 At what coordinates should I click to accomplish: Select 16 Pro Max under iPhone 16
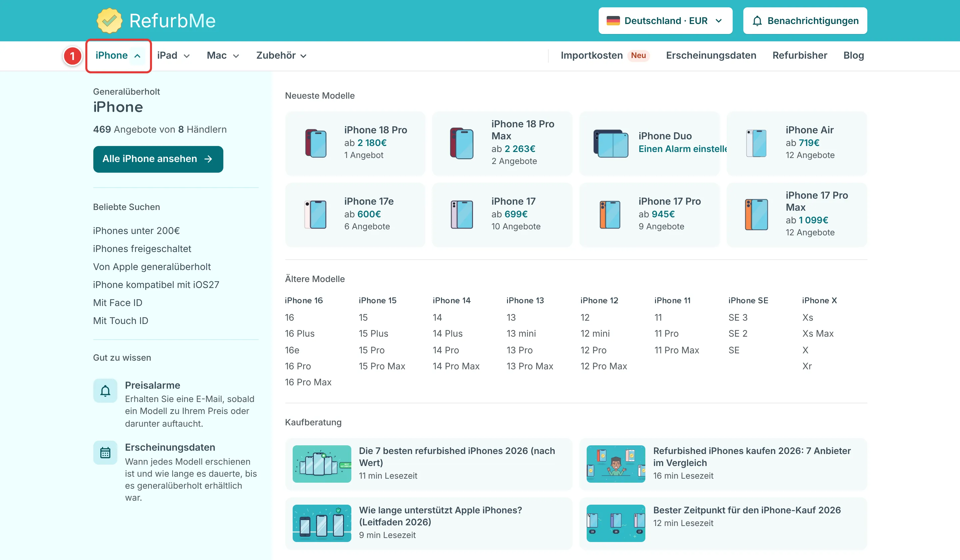point(308,382)
